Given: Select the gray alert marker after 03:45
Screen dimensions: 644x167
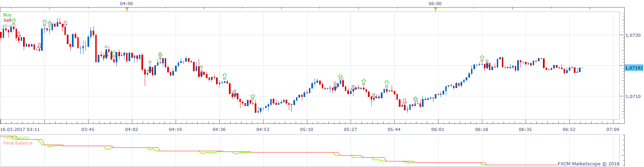Looking at the screenshot, I should (106, 47).
